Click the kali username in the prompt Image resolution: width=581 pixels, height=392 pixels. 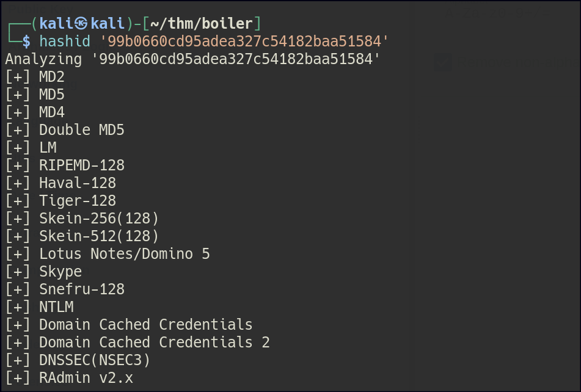56,24
